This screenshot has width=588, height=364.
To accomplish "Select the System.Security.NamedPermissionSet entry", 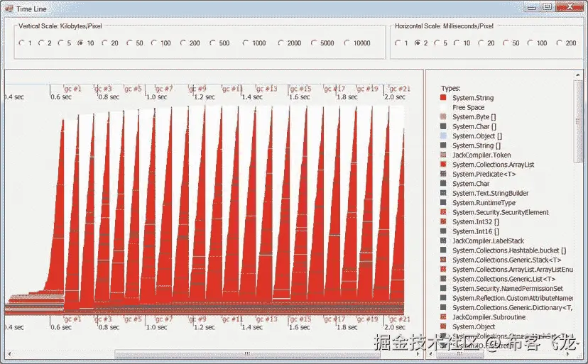I will coord(508,289).
